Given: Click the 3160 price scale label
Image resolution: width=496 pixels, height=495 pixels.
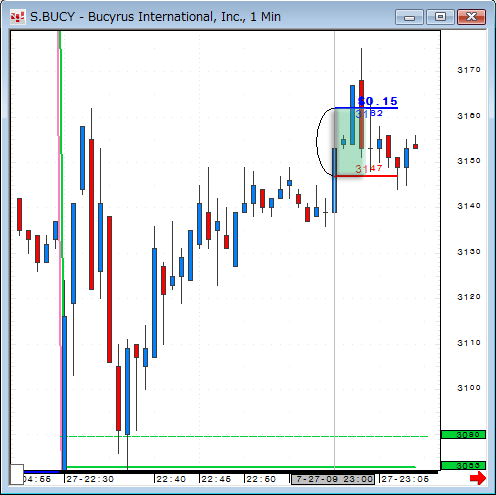Looking at the screenshot, I should [x=469, y=116].
